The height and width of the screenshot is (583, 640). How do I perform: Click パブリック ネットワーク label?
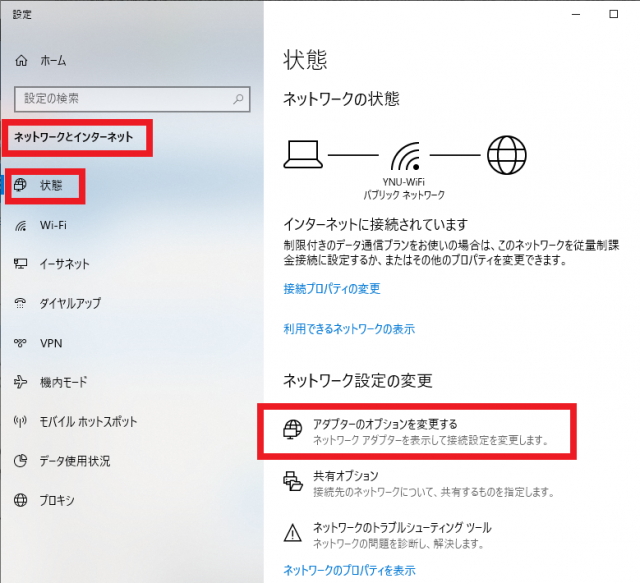[x=404, y=195]
